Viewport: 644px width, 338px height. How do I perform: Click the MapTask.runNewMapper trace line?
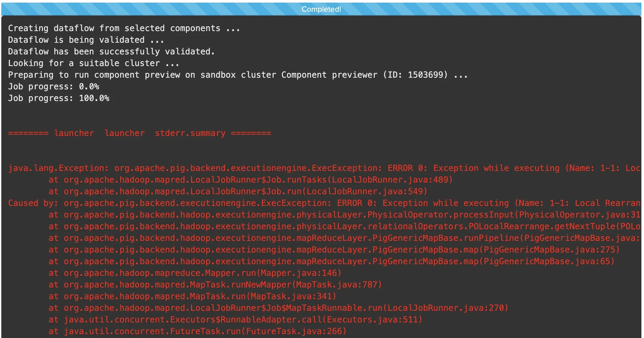[x=215, y=285]
